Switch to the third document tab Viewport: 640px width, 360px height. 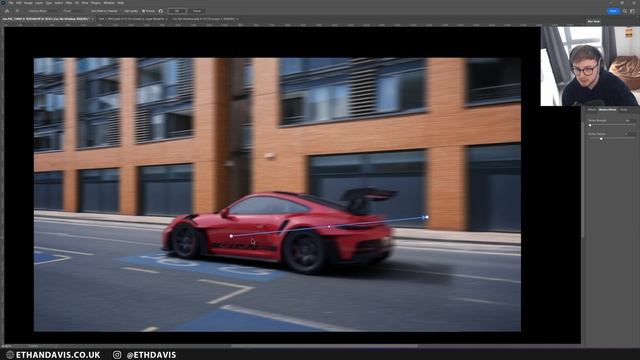pos(203,19)
